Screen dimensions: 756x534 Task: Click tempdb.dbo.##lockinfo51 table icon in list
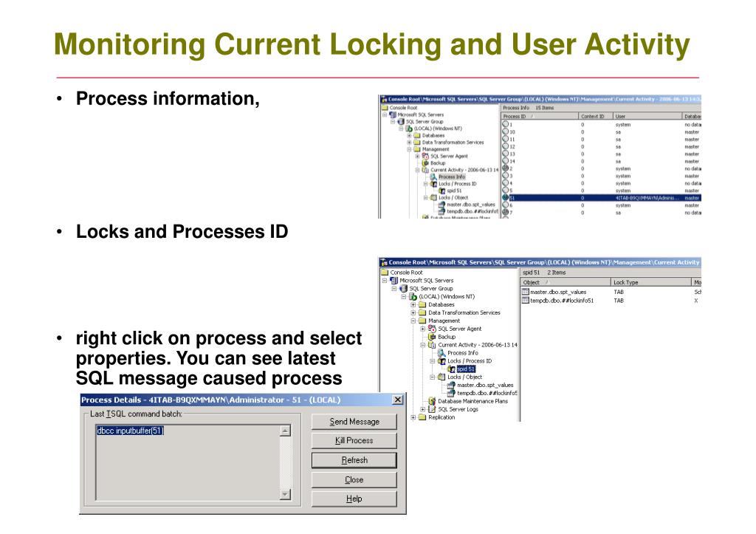point(526,300)
